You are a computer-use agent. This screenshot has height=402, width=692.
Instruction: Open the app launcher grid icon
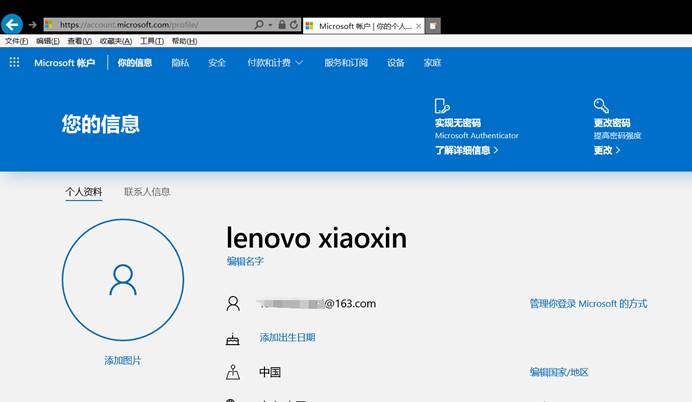pyautogui.click(x=14, y=62)
